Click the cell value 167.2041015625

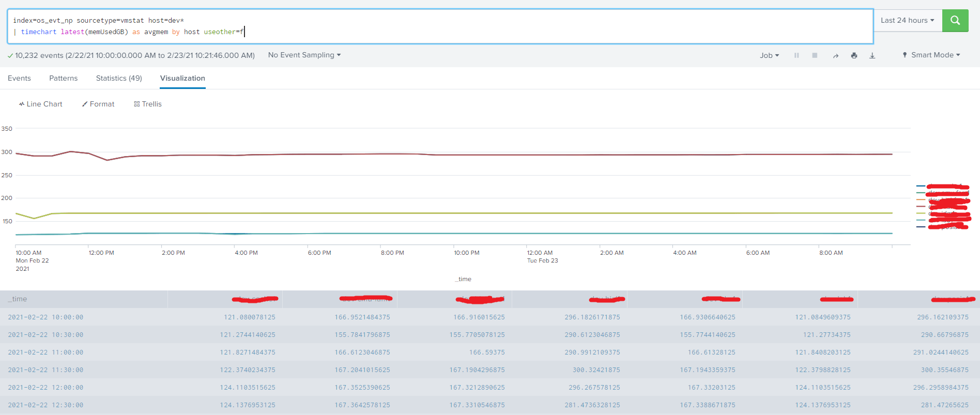coord(362,370)
